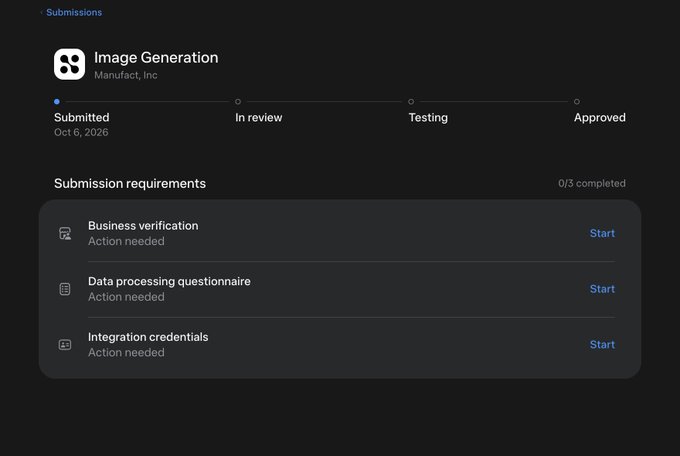Screen dimensions: 680x456
Task: Start Integration credentials
Action: click(602, 344)
